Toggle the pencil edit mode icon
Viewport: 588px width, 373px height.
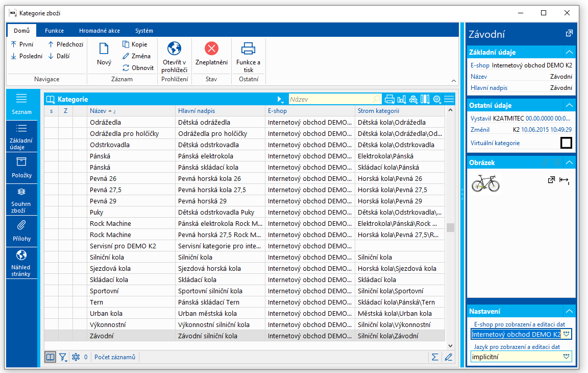(x=449, y=357)
